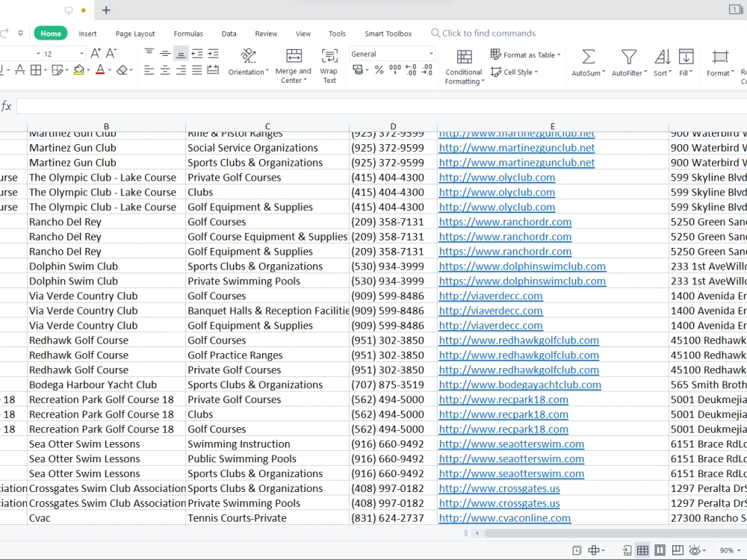Switch to the Formulas tab

pos(188,34)
